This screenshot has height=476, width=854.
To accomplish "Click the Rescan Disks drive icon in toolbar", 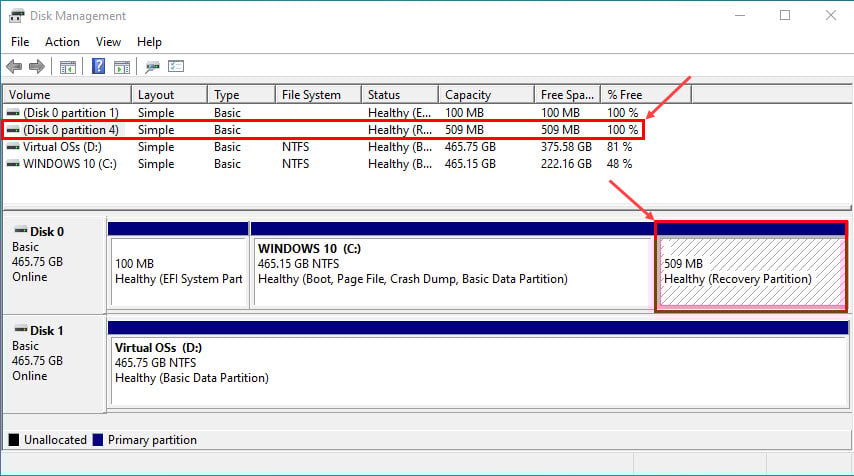I will click(x=153, y=67).
